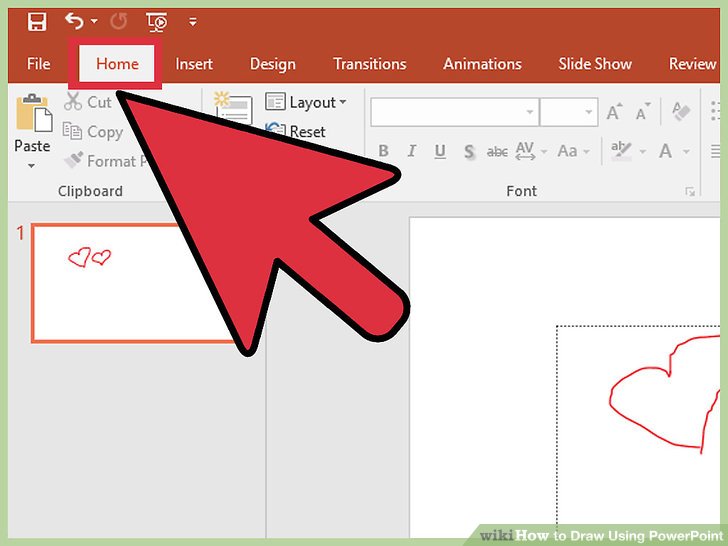Image resolution: width=728 pixels, height=546 pixels.
Task: Toggle Underline text formatting
Action: (x=439, y=152)
